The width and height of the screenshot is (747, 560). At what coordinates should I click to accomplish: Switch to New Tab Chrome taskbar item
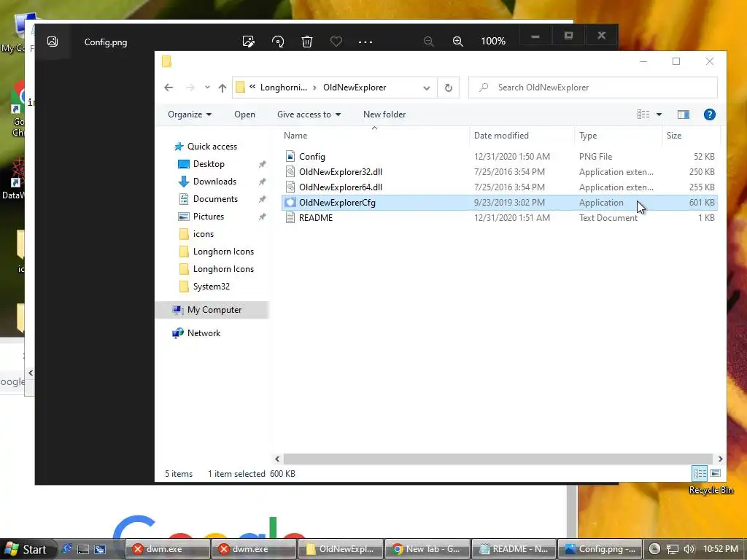(427, 549)
